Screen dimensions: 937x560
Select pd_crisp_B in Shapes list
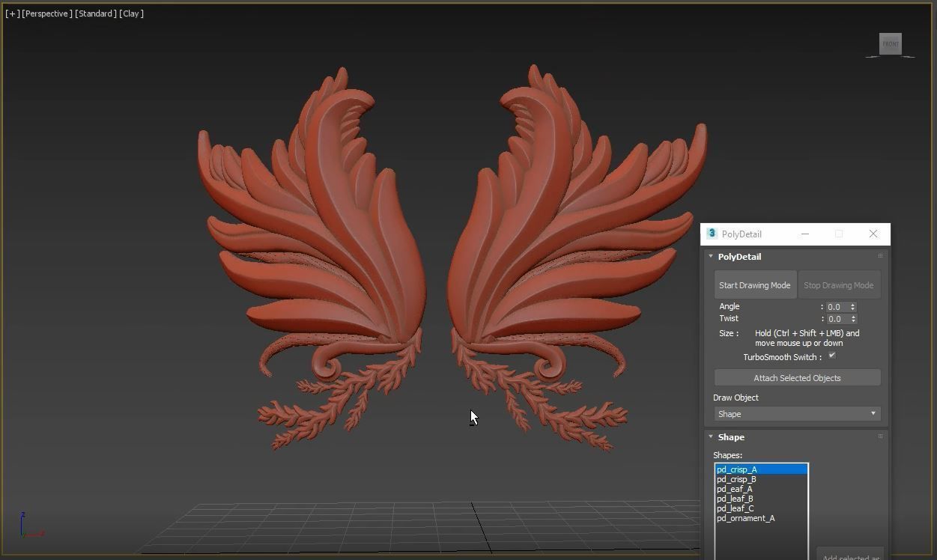pyautogui.click(x=762, y=479)
